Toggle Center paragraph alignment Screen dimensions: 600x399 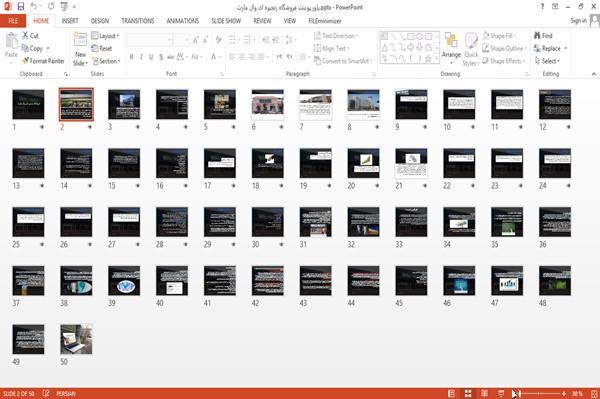click(241, 57)
